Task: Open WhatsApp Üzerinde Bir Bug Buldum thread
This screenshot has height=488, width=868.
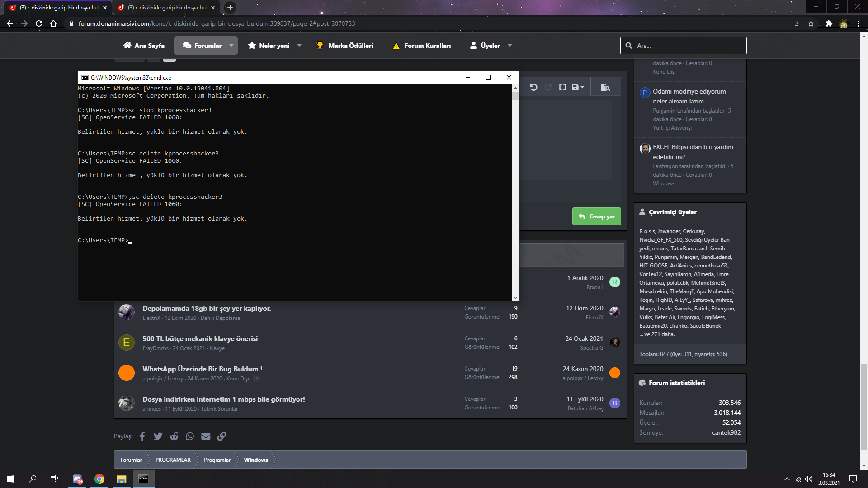Action: (x=202, y=369)
